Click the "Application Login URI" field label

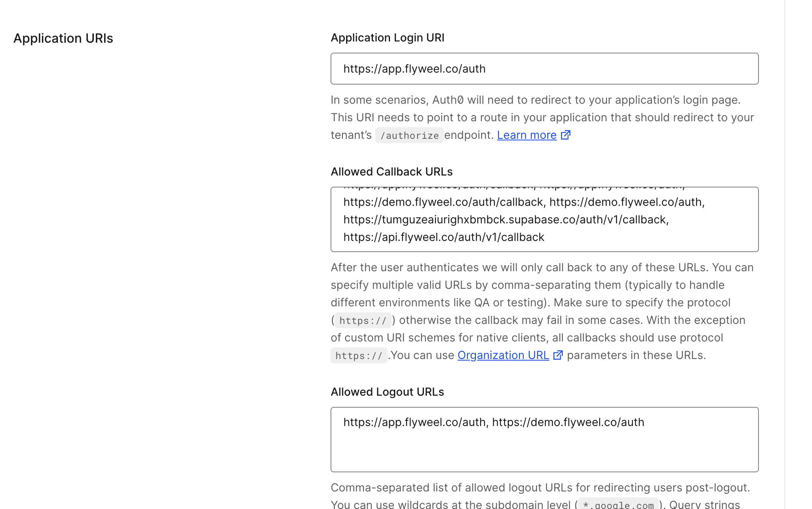pyautogui.click(x=387, y=37)
